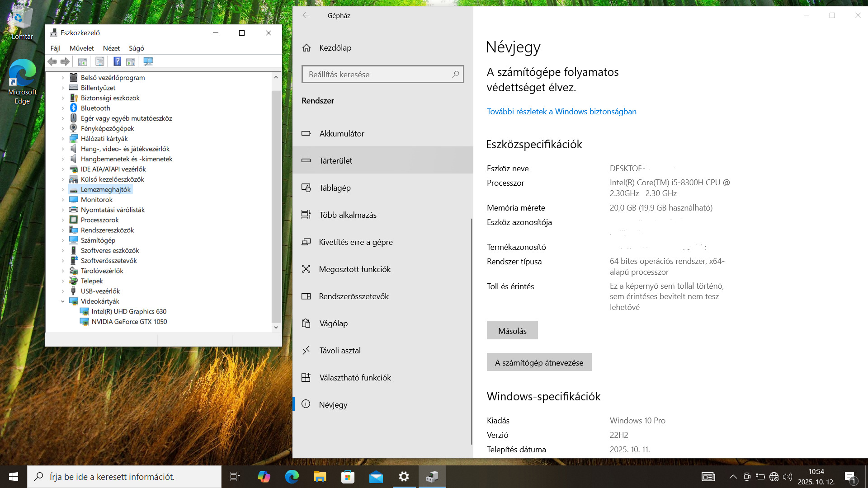Expand the Bluetooth device category
Image resolution: width=868 pixels, height=488 pixels.
(x=63, y=108)
